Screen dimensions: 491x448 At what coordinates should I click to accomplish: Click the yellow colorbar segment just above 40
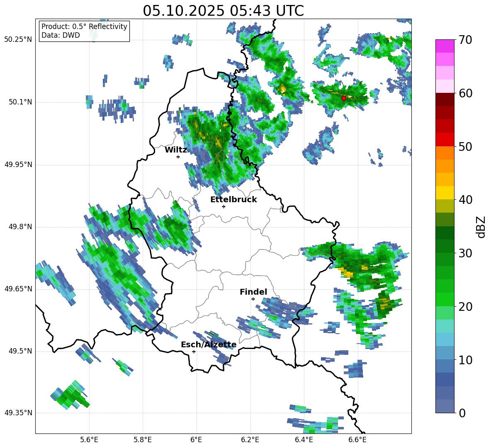pyautogui.click(x=445, y=193)
